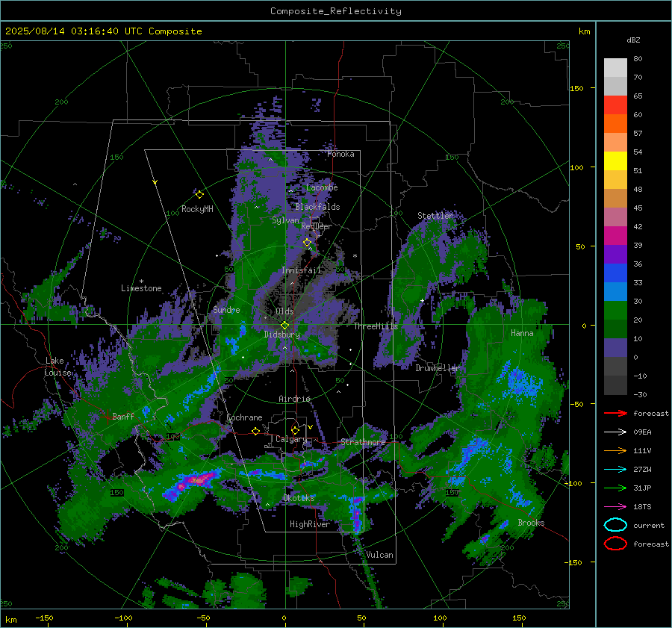Select the Airdrie label
The width and height of the screenshot is (672, 628).
[x=294, y=399]
